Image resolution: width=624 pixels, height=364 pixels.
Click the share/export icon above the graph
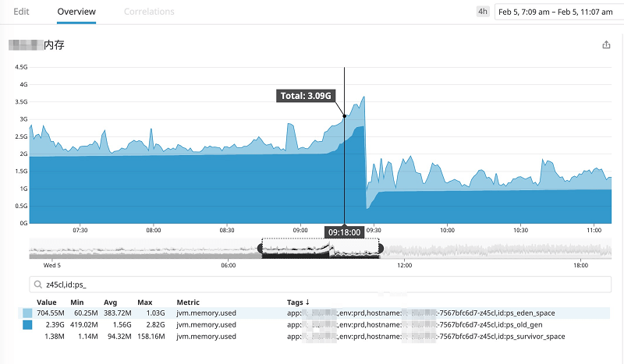coord(606,45)
